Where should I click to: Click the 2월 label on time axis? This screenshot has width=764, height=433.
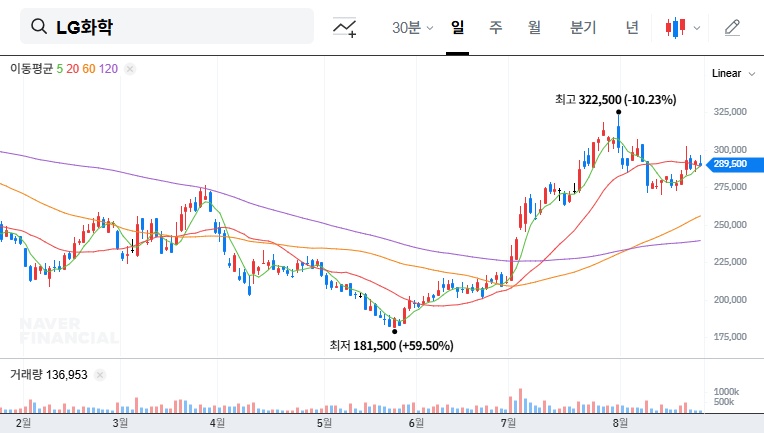(23, 423)
